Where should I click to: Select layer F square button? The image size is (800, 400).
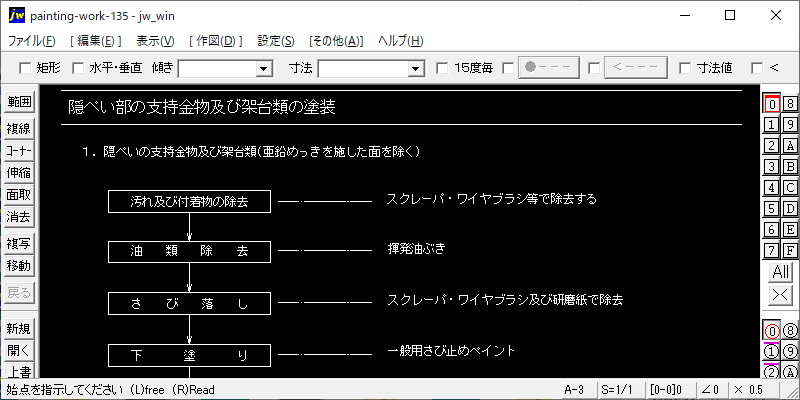click(790, 250)
